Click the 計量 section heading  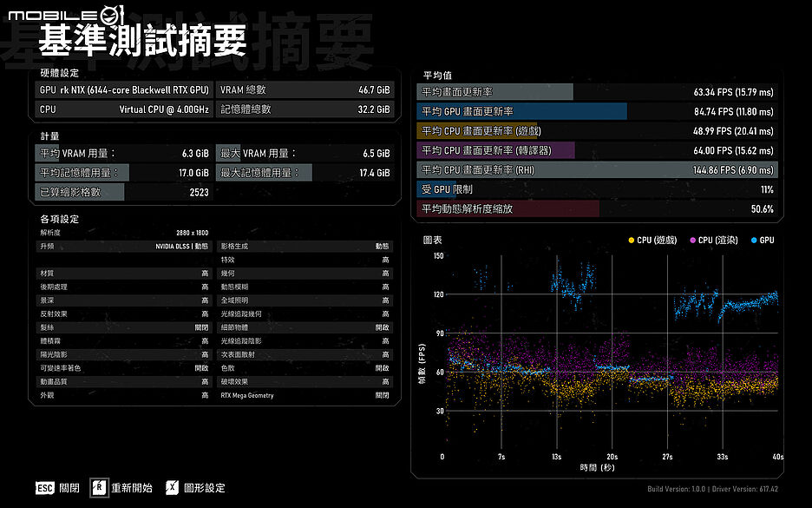49,136
